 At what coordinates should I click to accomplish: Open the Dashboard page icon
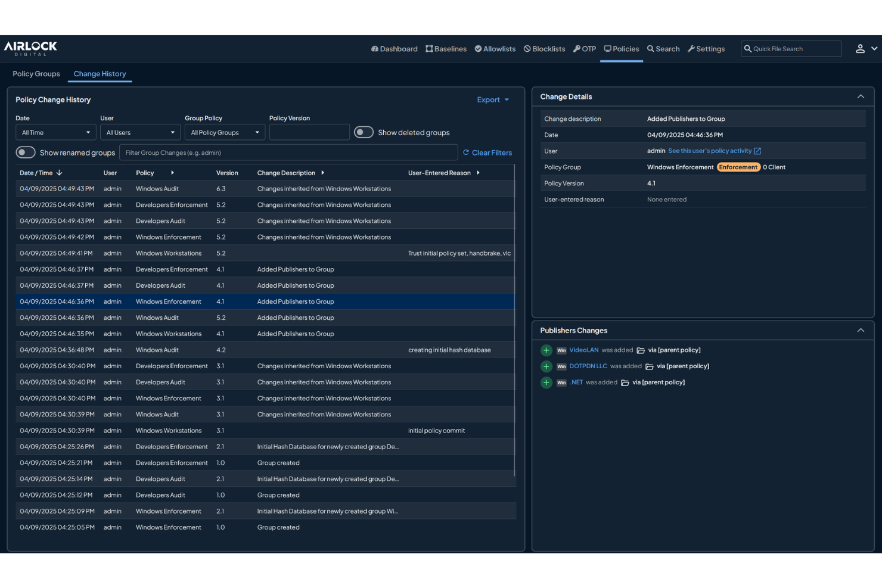tap(375, 48)
